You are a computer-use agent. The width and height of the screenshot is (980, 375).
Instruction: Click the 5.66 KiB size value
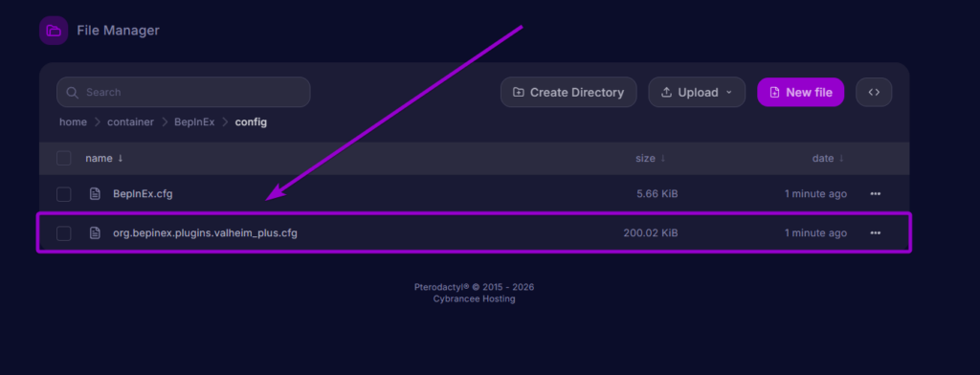(657, 194)
